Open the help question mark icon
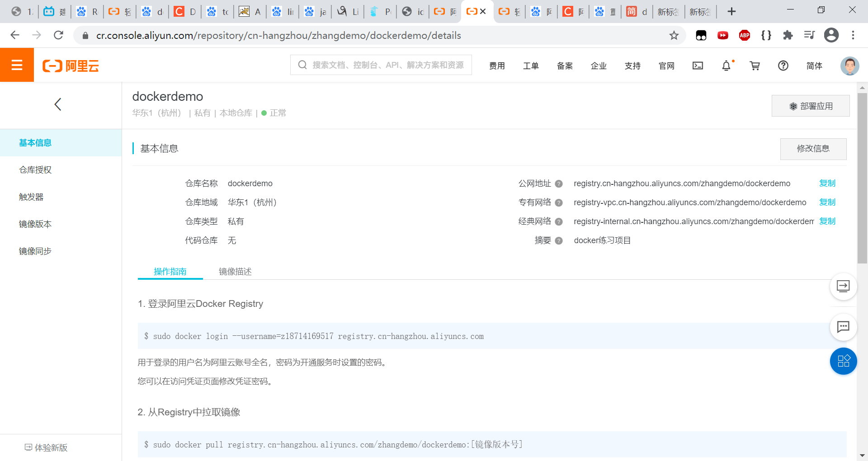The height and width of the screenshot is (461, 868). [x=783, y=66]
